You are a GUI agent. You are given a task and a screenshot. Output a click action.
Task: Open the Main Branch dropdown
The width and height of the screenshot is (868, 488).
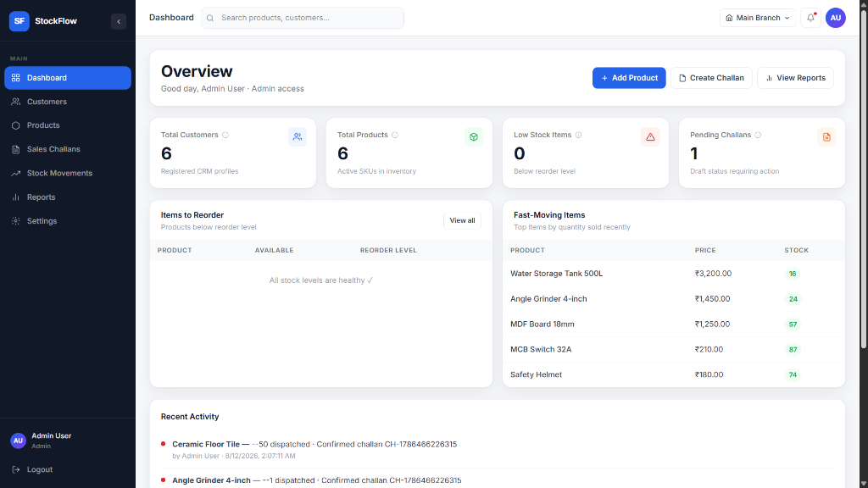point(757,18)
